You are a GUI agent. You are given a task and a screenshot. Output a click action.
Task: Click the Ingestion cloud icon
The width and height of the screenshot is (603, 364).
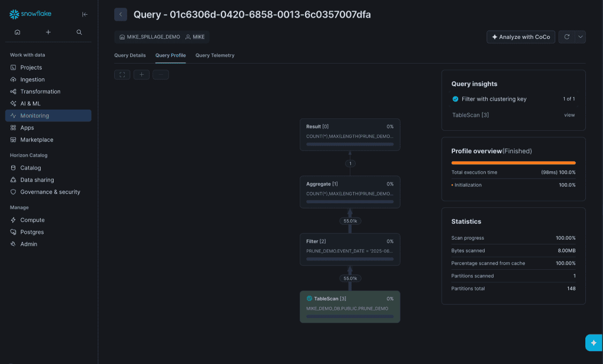click(13, 80)
